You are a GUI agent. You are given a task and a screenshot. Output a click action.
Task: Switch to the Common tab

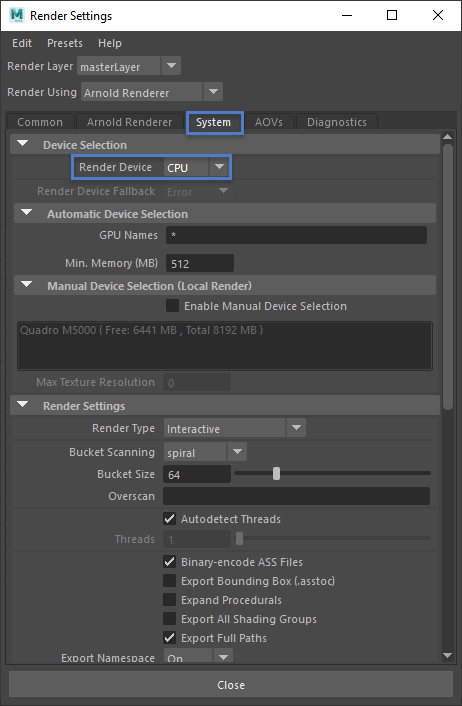coord(40,122)
